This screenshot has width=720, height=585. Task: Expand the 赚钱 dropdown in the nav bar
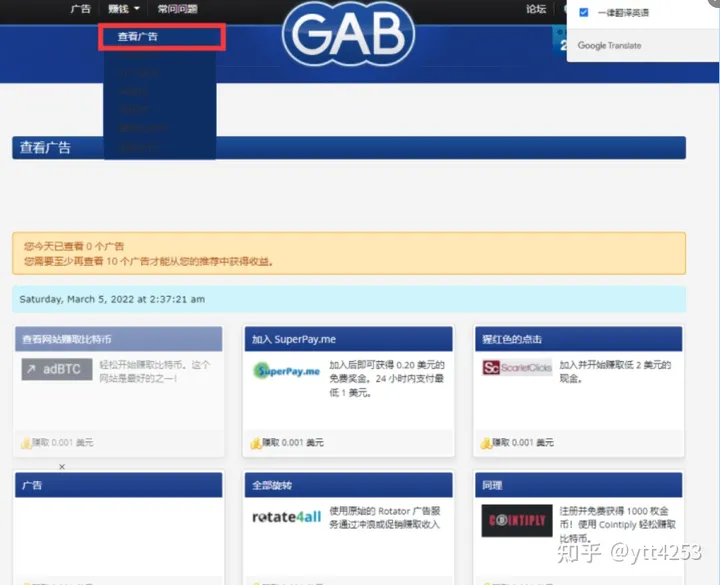point(124,9)
